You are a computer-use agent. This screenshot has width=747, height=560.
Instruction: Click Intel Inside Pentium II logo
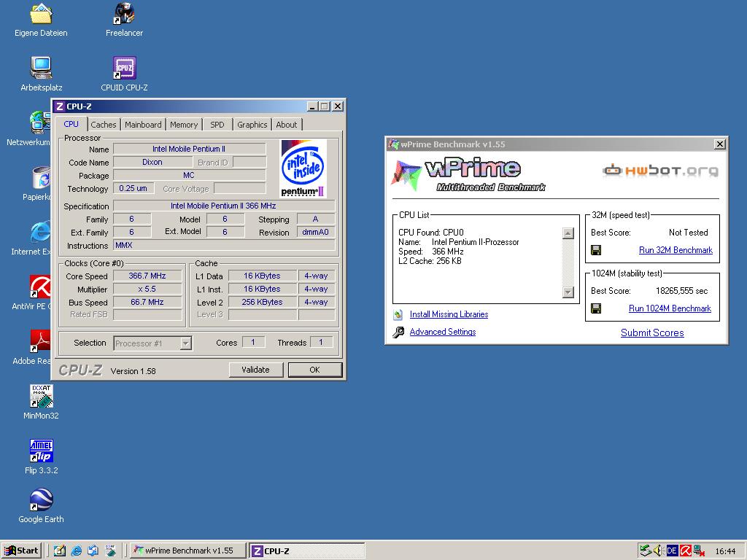pyautogui.click(x=303, y=168)
